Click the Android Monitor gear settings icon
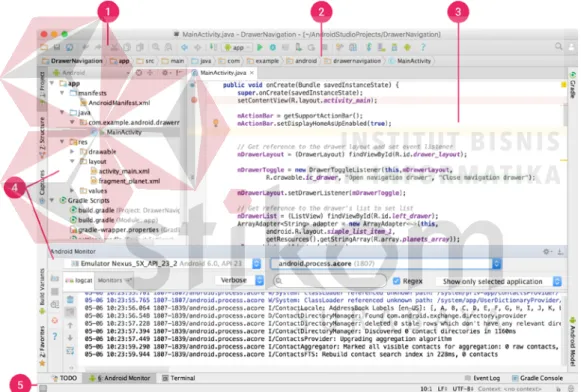The height and width of the screenshot is (392, 581). 546,252
